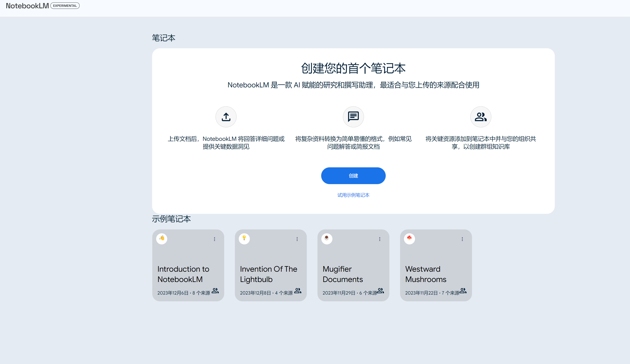Click the text about converting complex materials

tap(353, 143)
